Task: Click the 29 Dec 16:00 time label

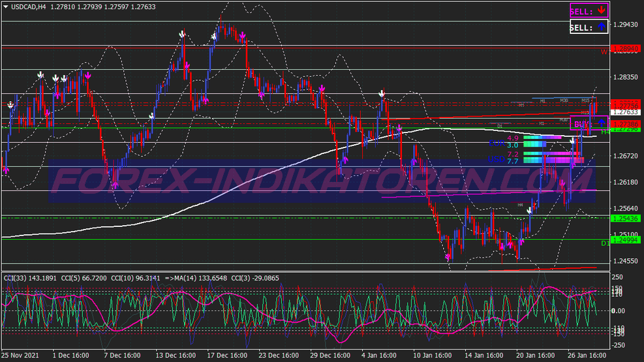Action: coord(330,355)
